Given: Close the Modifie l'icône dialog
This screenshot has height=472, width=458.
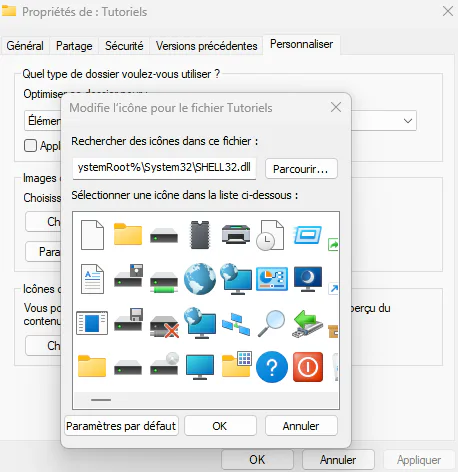Looking at the screenshot, I should coord(336,107).
